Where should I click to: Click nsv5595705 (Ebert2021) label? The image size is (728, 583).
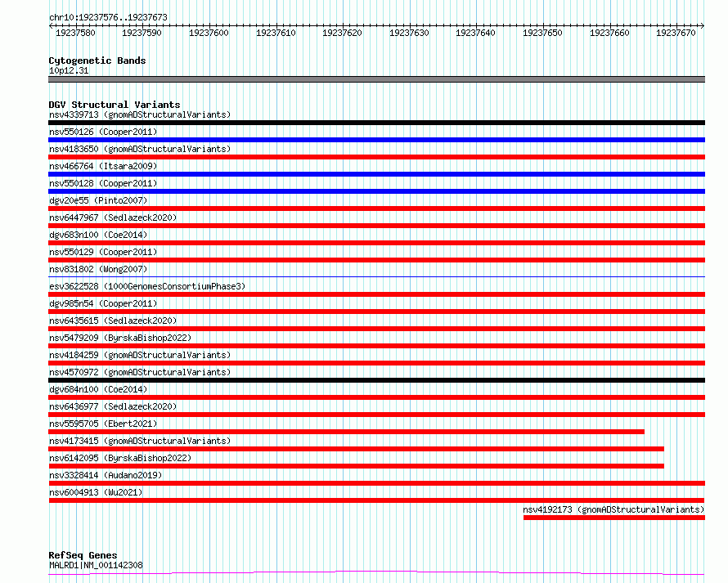click(103, 424)
